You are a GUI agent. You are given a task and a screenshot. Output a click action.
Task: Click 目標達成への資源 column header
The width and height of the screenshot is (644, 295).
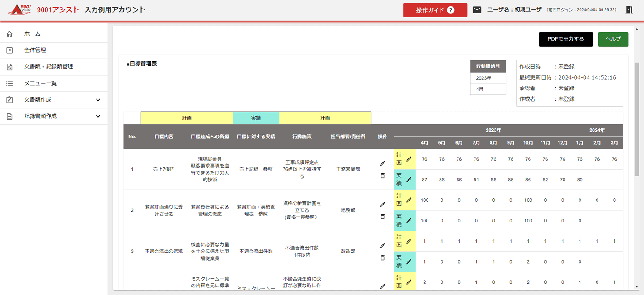point(210,137)
